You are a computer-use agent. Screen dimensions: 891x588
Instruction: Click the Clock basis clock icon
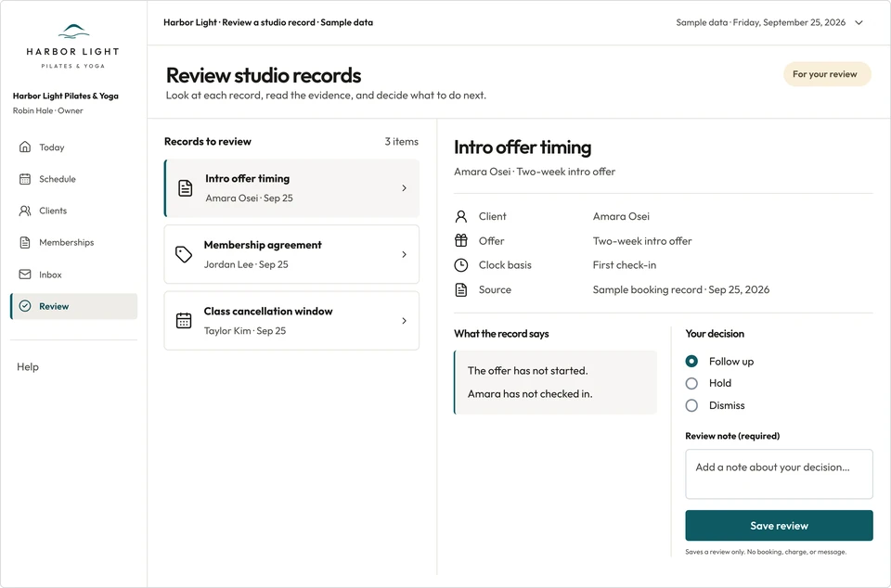point(461,265)
